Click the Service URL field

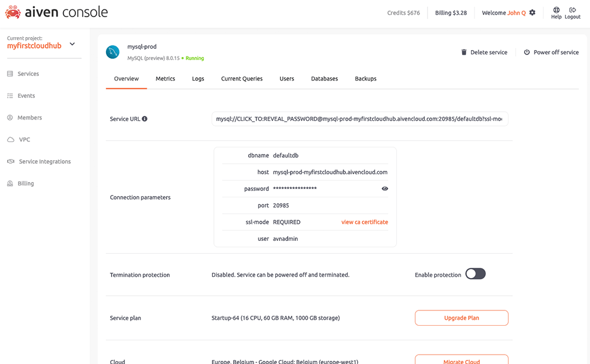pos(360,119)
